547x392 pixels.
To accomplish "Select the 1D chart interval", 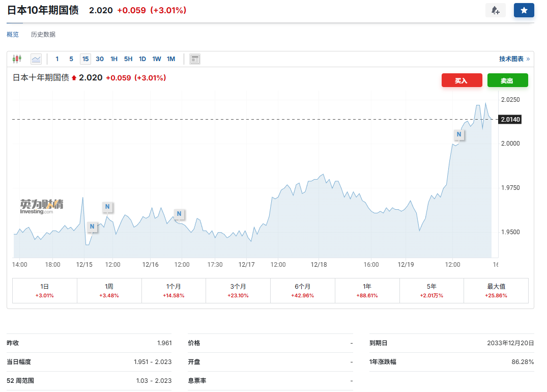I will (x=142, y=59).
